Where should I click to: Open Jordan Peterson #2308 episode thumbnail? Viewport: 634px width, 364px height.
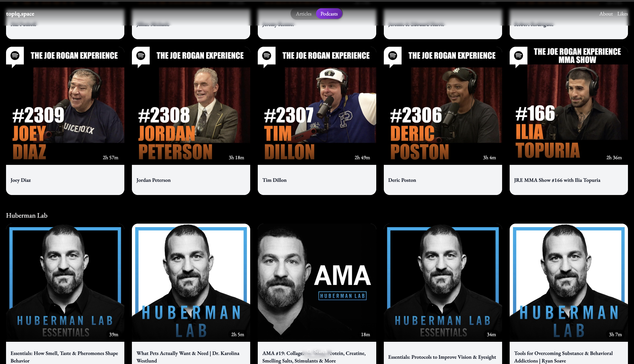tap(191, 106)
